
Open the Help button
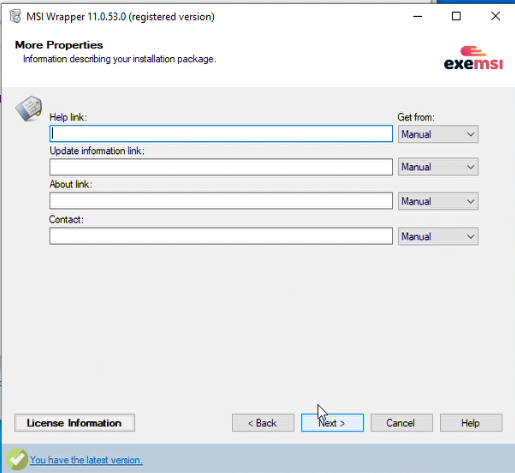coord(471,423)
